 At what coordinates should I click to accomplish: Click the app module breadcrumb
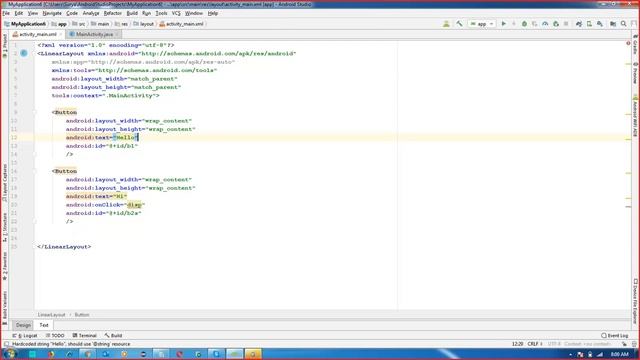click(x=59, y=24)
